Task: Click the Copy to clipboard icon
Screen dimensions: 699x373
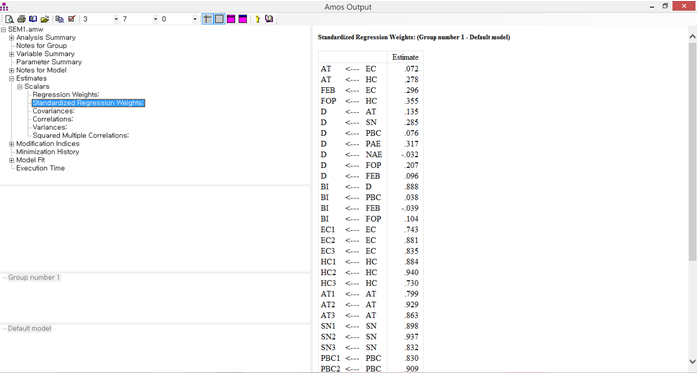Action: [x=59, y=19]
